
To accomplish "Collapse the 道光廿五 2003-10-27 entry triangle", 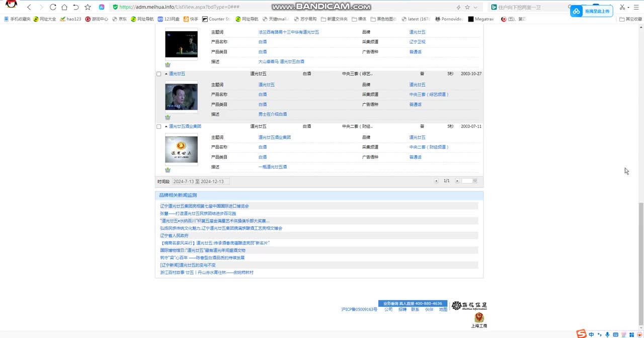I will tap(166, 74).
